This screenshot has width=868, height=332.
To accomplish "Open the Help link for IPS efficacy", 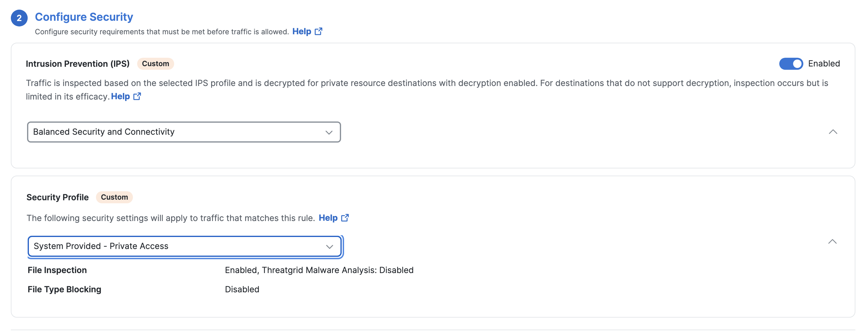I will 120,97.
